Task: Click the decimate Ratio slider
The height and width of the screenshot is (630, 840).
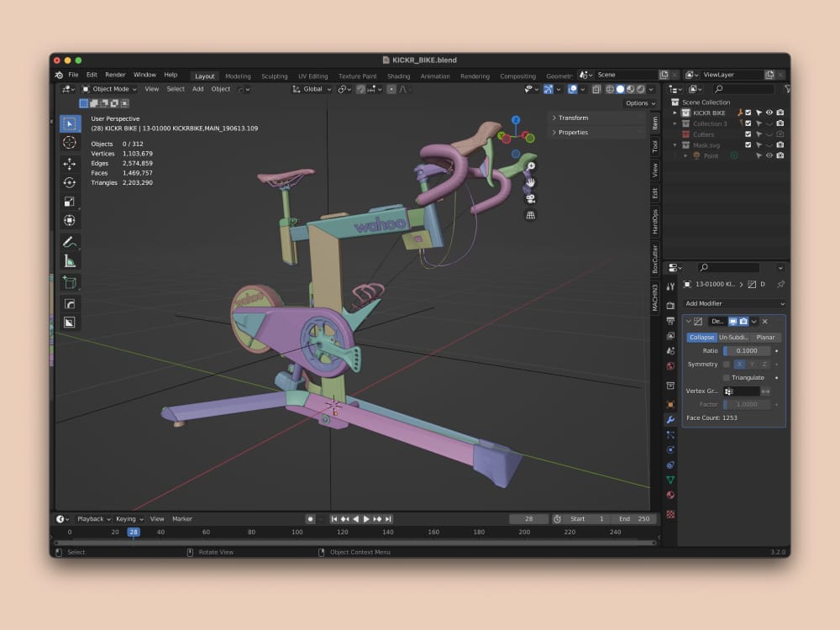Action: point(747,351)
